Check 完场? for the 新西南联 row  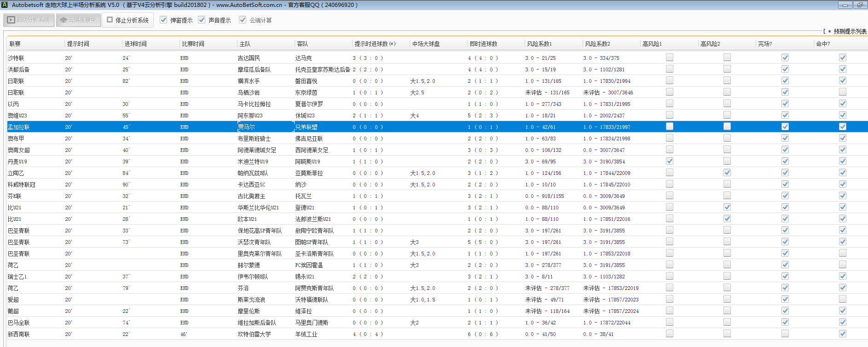[x=785, y=334]
